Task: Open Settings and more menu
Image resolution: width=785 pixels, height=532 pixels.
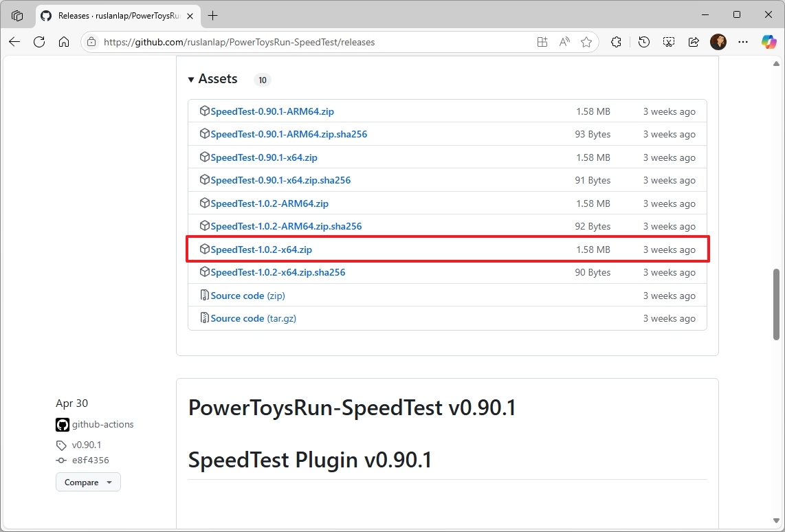Action: click(743, 42)
